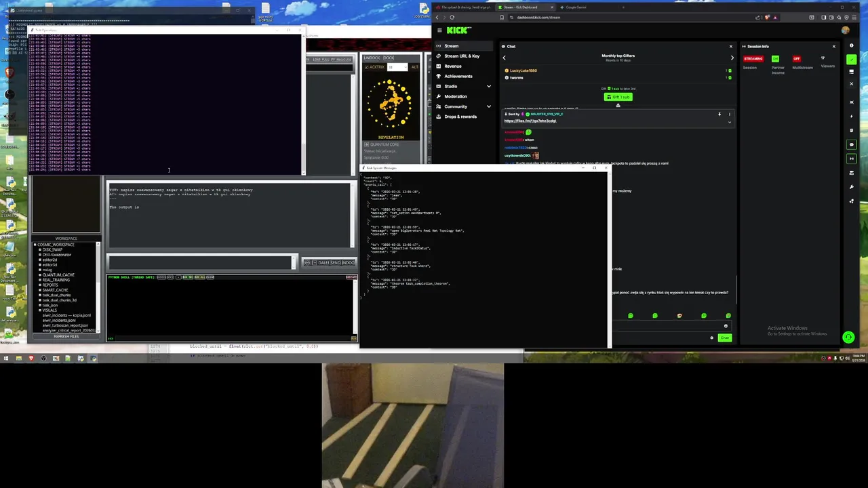
Task: Expand the REPORTS folder node
Action: 40,285
